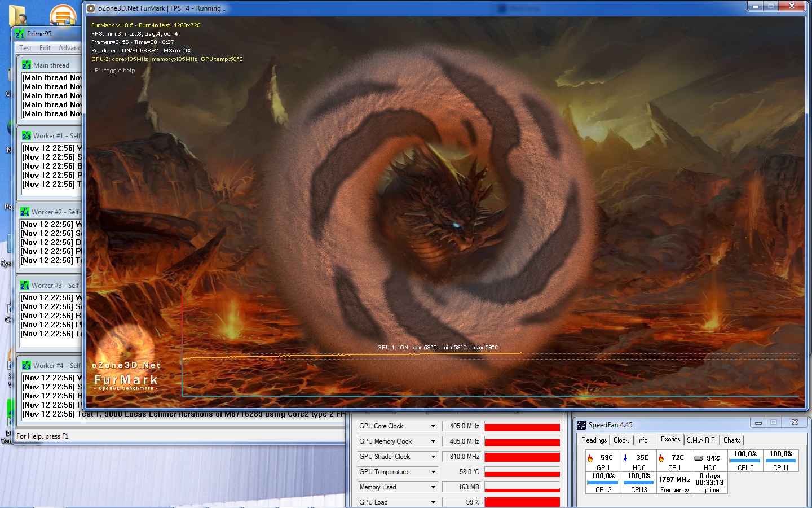Click the FurMark GPU temperature graph label
This screenshot has height=508, width=812.
coord(438,348)
